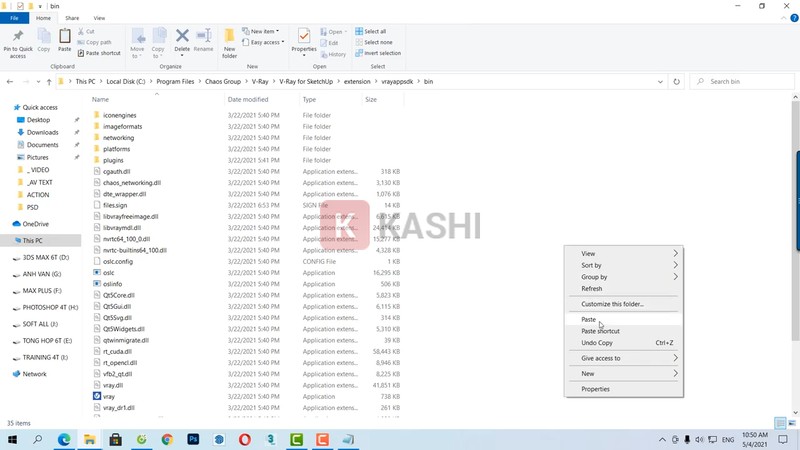This screenshot has height=450, width=800.
Task: Expand the New item dropdown
Action: (x=264, y=31)
